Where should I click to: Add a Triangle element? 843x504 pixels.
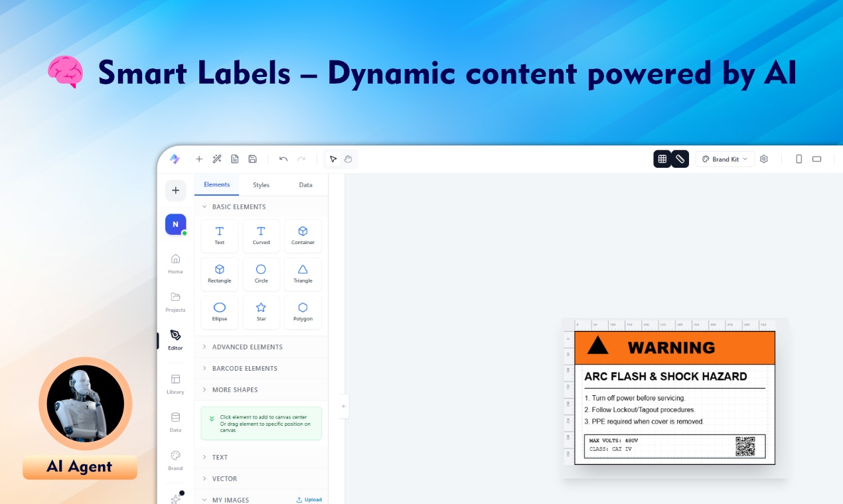pos(303,274)
